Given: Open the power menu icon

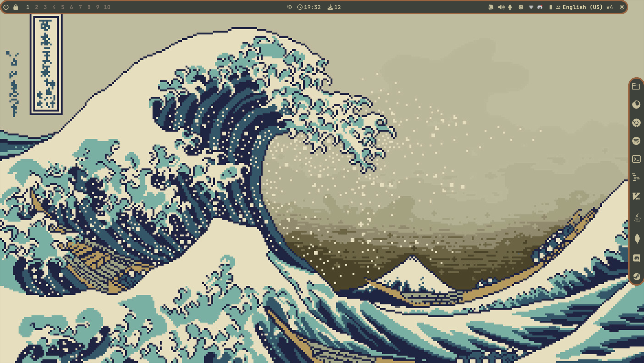Looking at the screenshot, I should (x=6, y=7).
